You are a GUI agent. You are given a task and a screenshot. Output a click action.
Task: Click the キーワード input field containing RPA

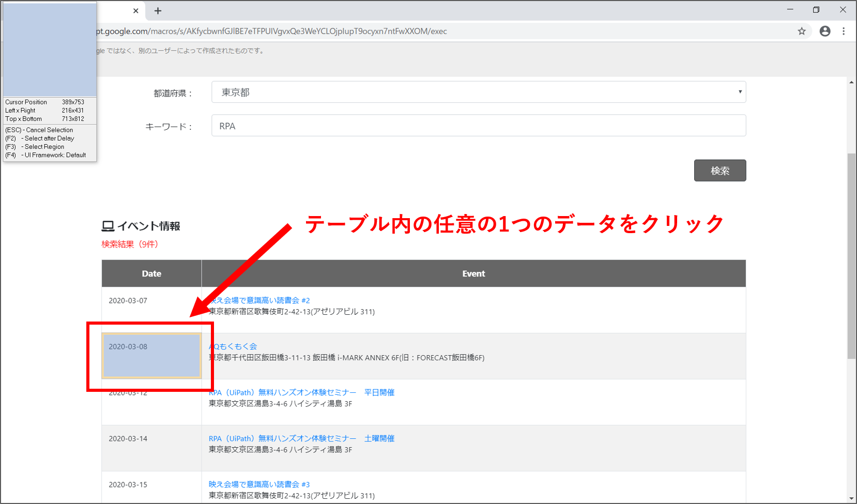click(x=478, y=126)
